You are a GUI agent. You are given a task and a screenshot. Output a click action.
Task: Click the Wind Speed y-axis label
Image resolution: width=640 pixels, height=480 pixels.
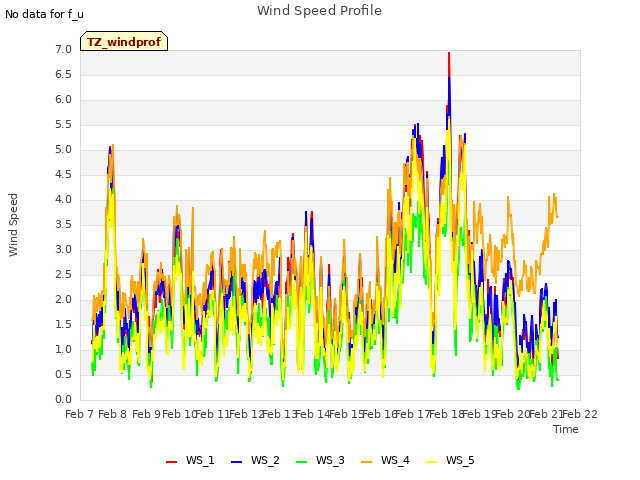tap(13, 225)
